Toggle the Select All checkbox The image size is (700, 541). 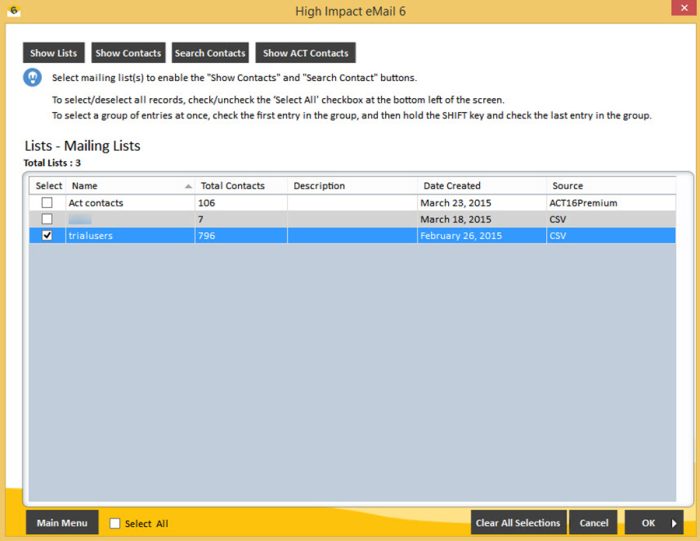click(x=115, y=523)
